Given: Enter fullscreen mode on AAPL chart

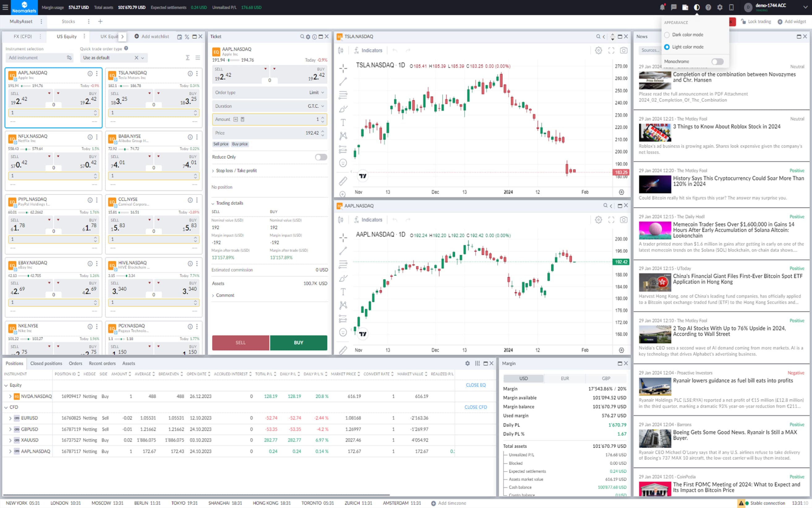Looking at the screenshot, I should (x=611, y=220).
